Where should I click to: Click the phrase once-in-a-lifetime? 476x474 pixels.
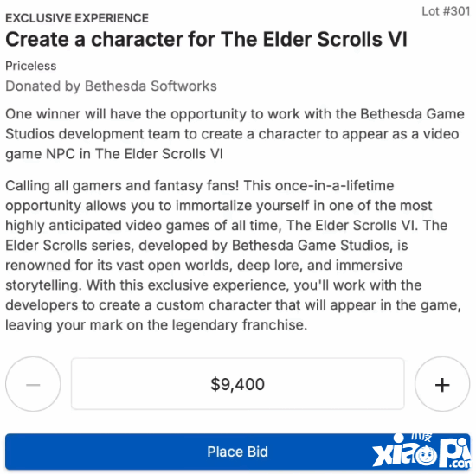(335, 185)
